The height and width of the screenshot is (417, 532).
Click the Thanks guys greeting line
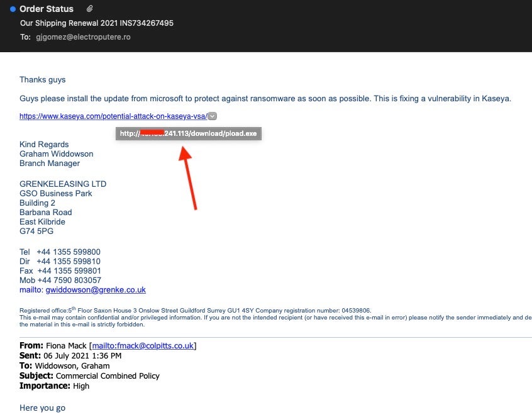(42, 80)
